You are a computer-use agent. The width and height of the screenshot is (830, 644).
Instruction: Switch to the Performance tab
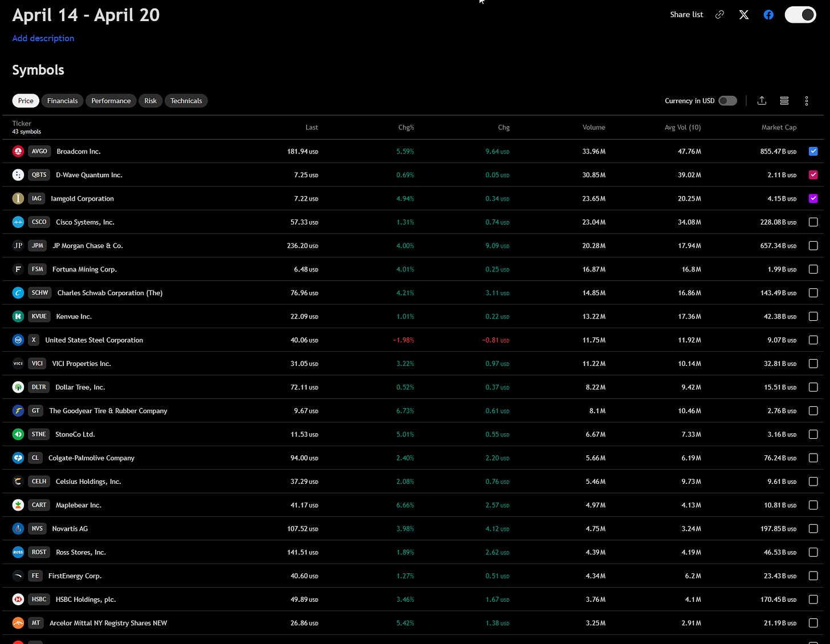tap(111, 101)
